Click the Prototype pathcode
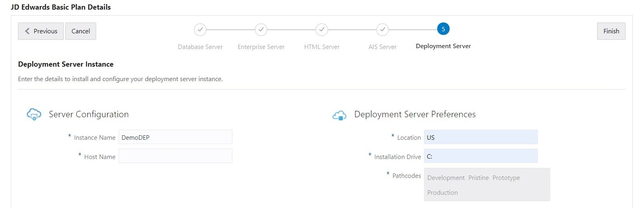This screenshot has width=644, height=208. tap(506, 178)
